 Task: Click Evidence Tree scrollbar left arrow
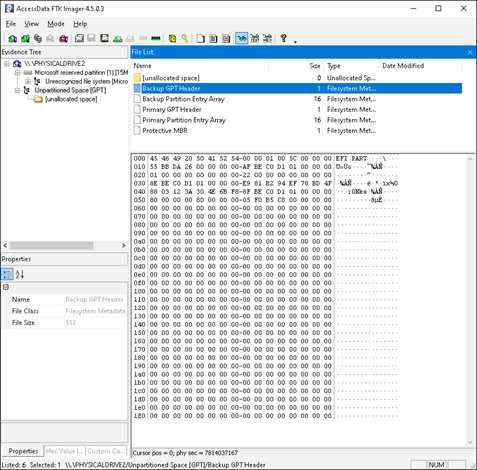[5, 246]
